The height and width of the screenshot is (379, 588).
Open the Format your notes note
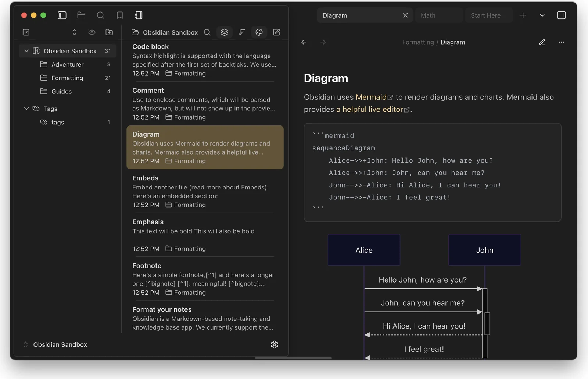coord(205,318)
